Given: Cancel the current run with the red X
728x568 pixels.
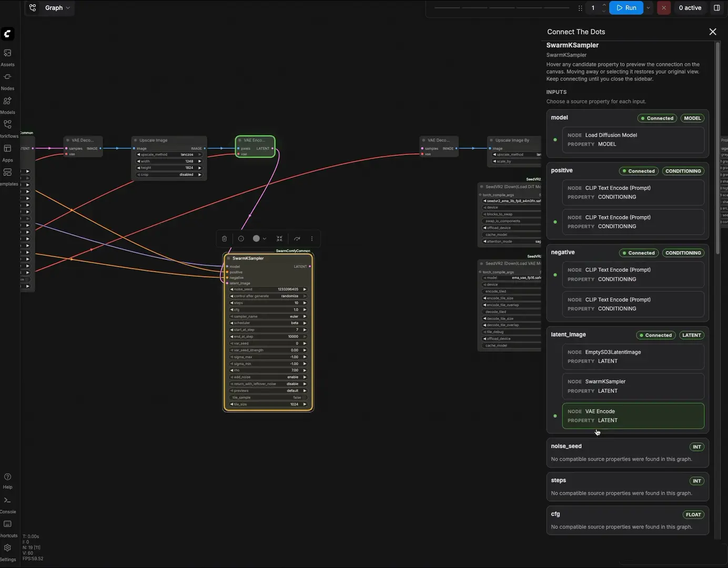Looking at the screenshot, I should (x=664, y=8).
